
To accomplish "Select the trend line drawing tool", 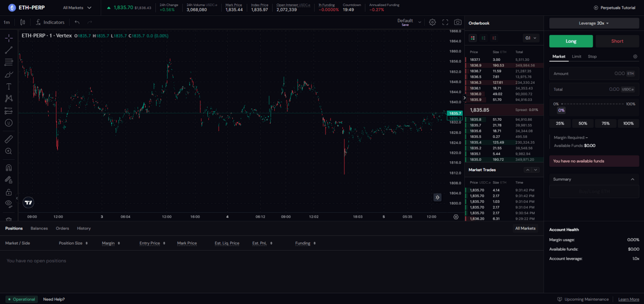I will (8, 50).
